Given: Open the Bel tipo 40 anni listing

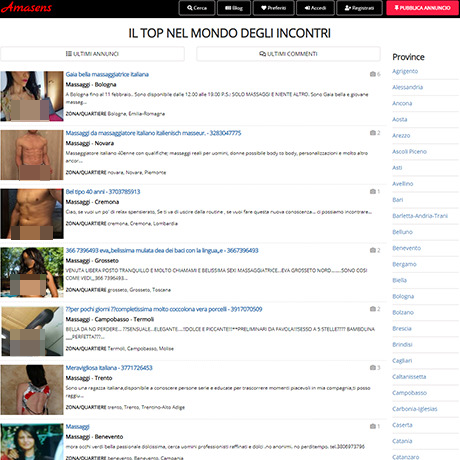Looking at the screenshot, I should [x=103, y=192].
